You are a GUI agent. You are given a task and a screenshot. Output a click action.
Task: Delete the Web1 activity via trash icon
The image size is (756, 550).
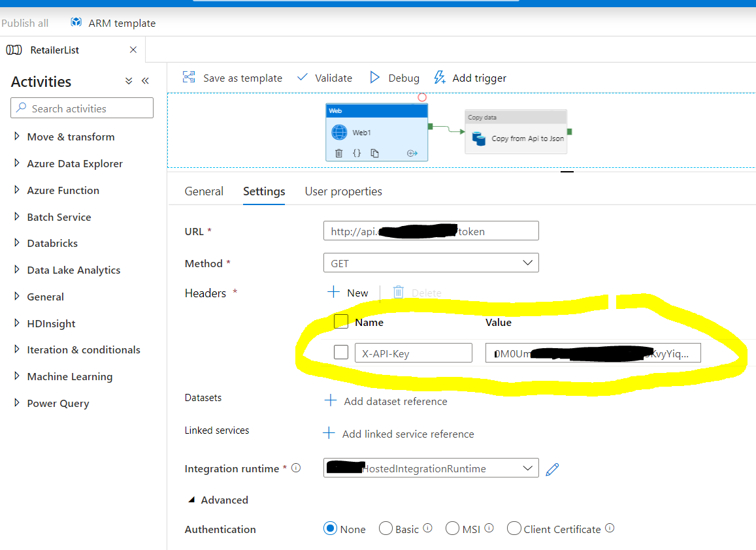point(339,154)
